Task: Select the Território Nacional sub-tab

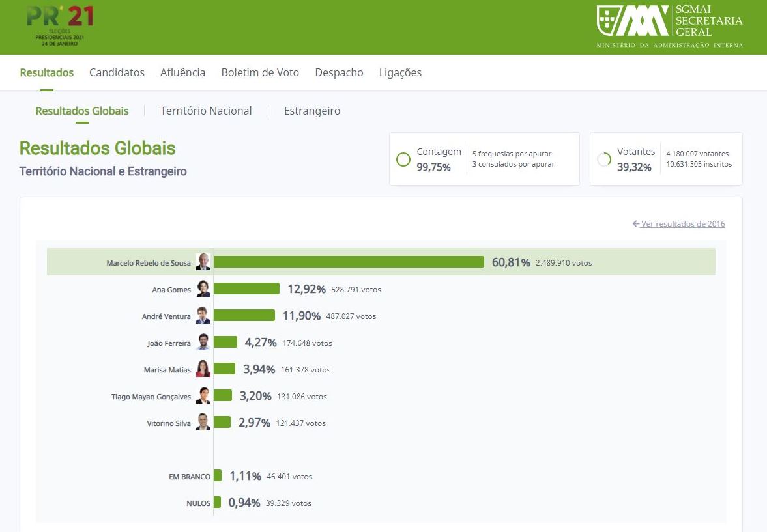Action: click(x=206, y=111)
